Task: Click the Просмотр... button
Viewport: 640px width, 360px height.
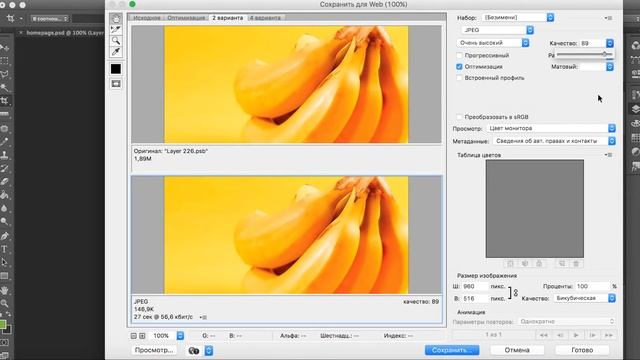Action: click(154, 350)
